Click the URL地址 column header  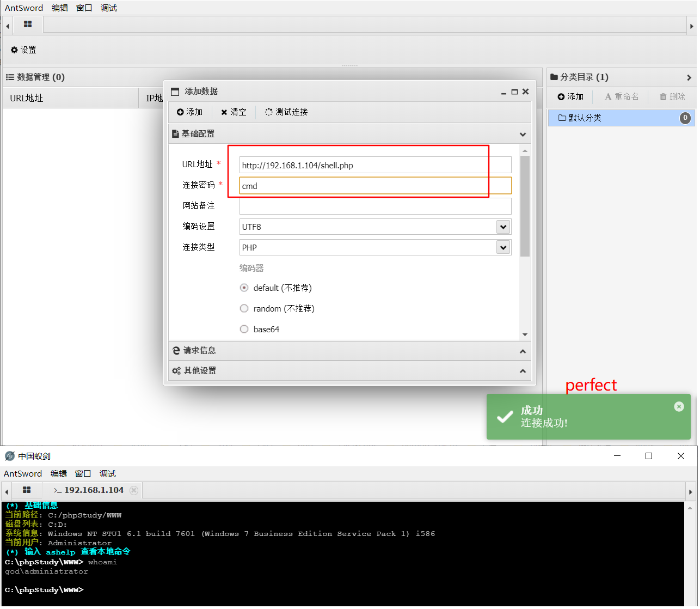[x=71, y=98]
